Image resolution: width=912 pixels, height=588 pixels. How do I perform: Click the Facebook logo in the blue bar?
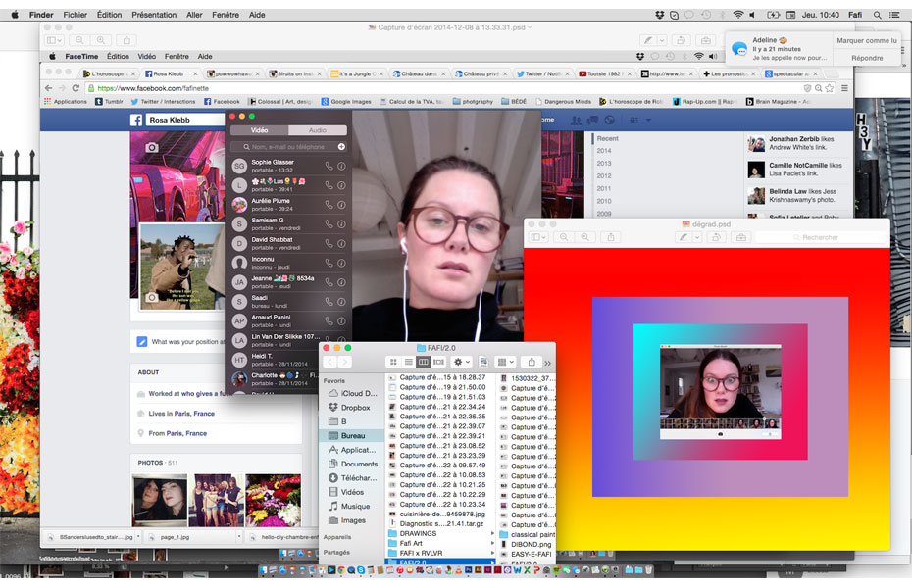coord(135,121)
